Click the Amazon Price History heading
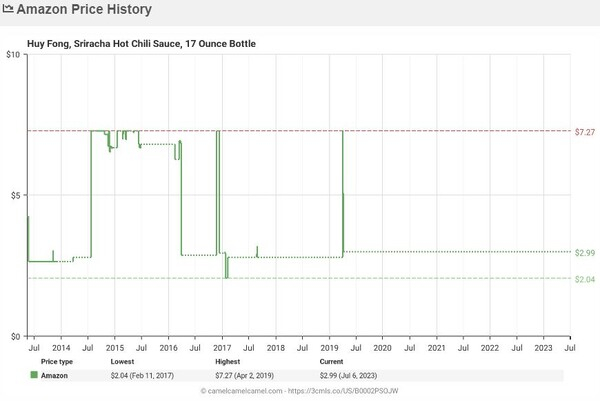This screenshot has height=401, width=600. click(84, 10)
